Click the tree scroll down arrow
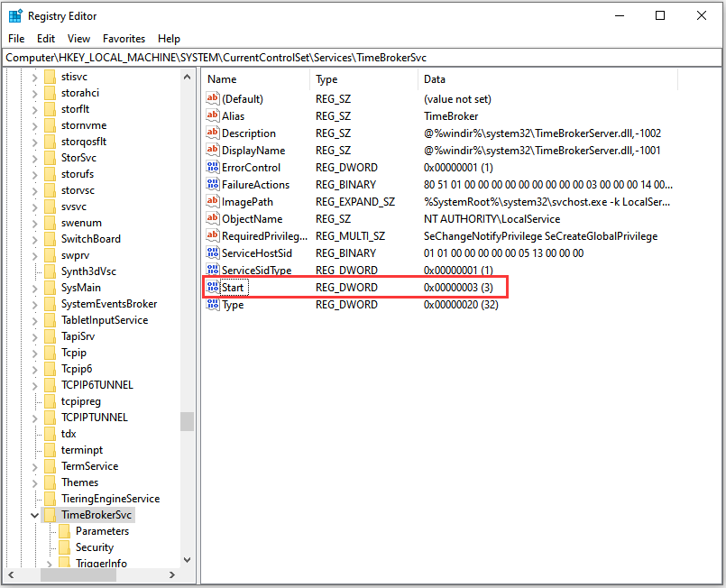 point(187,560)
